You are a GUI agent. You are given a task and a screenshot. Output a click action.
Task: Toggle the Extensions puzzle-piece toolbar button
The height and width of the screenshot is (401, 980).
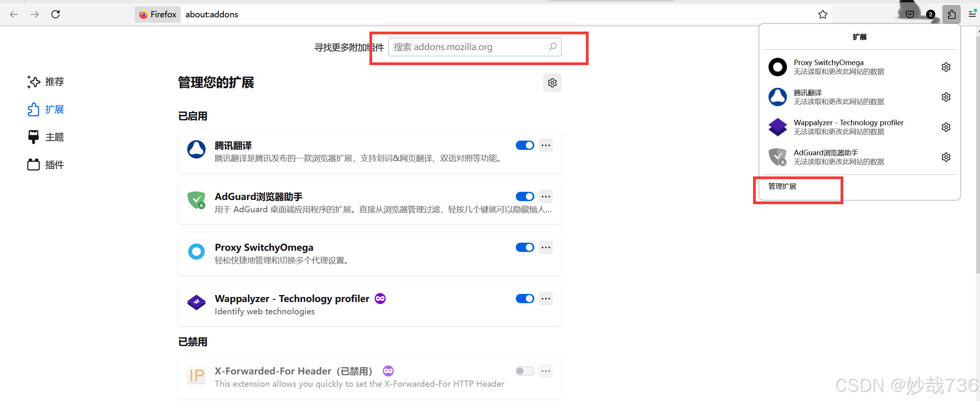[951, 14]
